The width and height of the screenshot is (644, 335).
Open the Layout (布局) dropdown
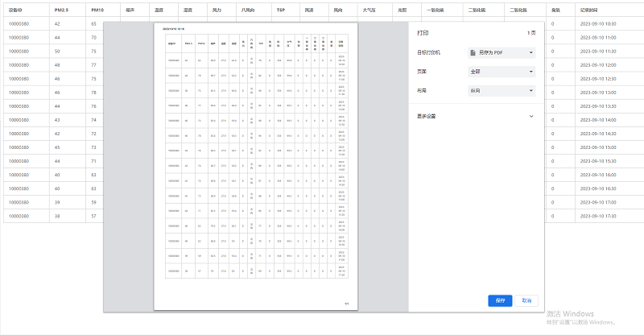(x=502, y=91)
